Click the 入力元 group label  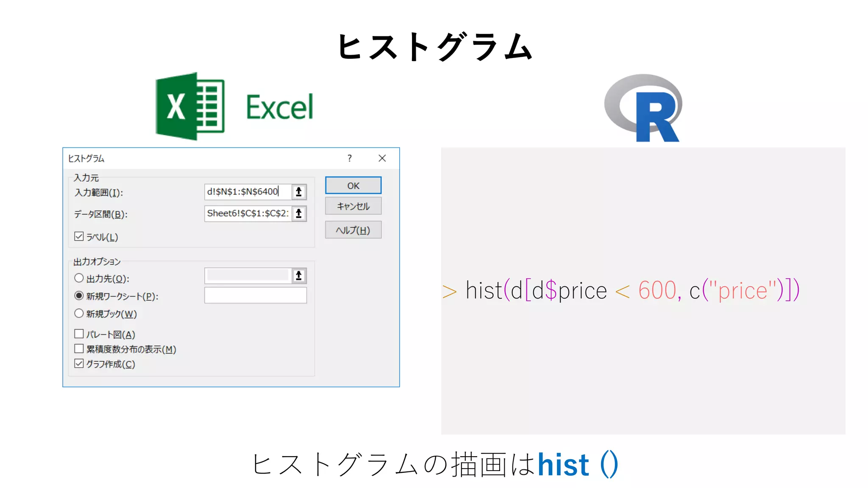[86, 178]
